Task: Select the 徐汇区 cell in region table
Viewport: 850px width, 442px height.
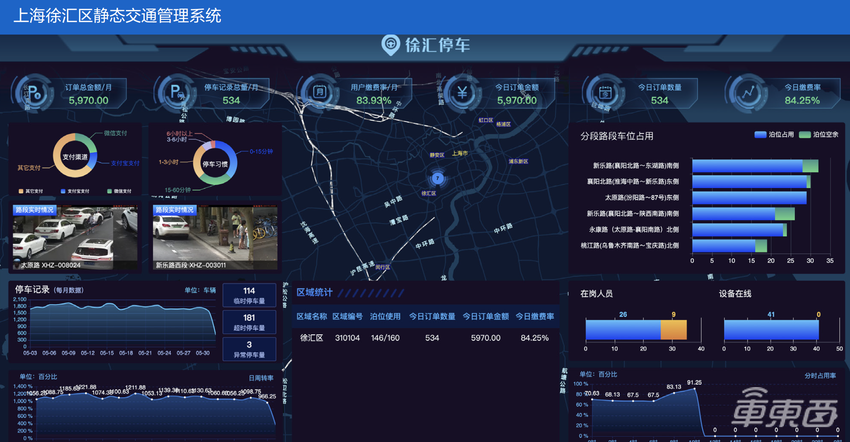Action: click(x=312, y=338)
